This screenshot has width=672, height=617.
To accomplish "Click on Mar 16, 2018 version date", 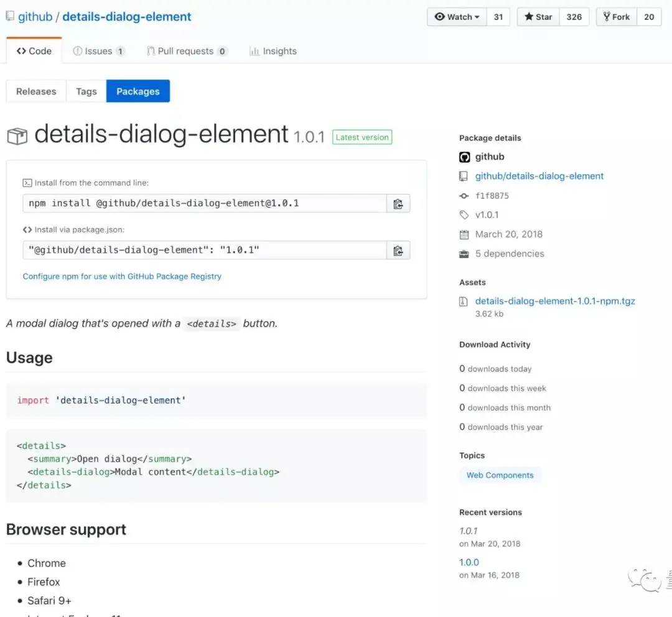I will [x=489, y=575].
